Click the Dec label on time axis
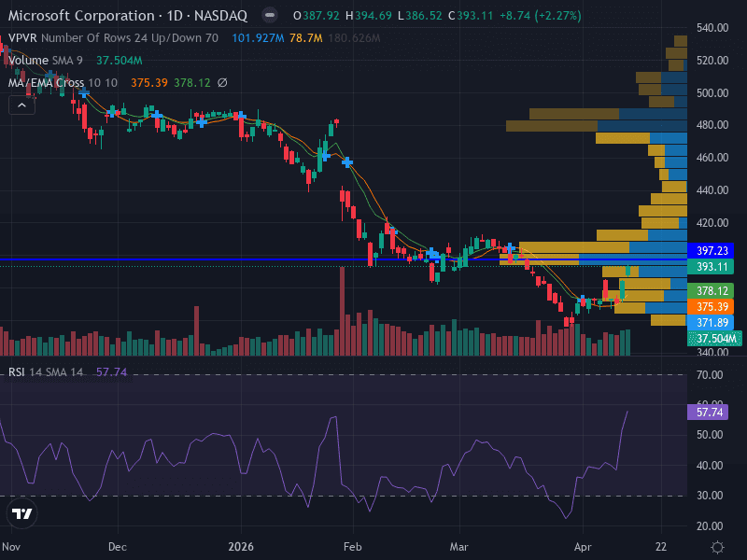The image size is (747, 560). [118, 547]
